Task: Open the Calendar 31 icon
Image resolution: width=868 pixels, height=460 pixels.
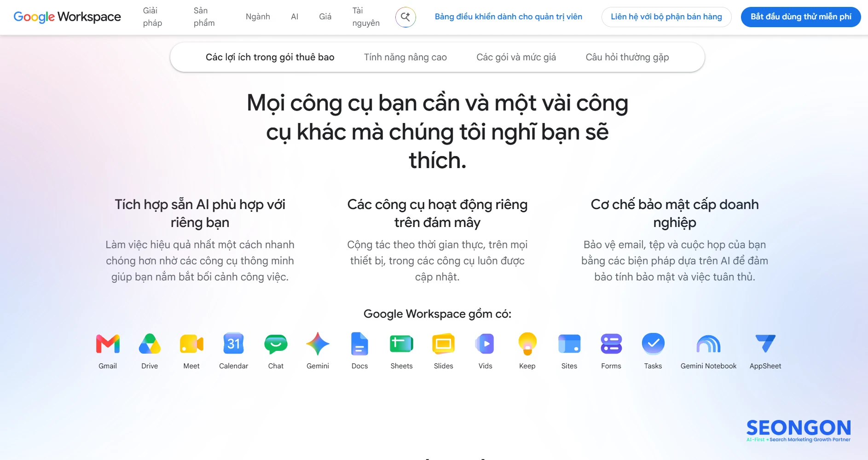Action: [x=233, y=344]
